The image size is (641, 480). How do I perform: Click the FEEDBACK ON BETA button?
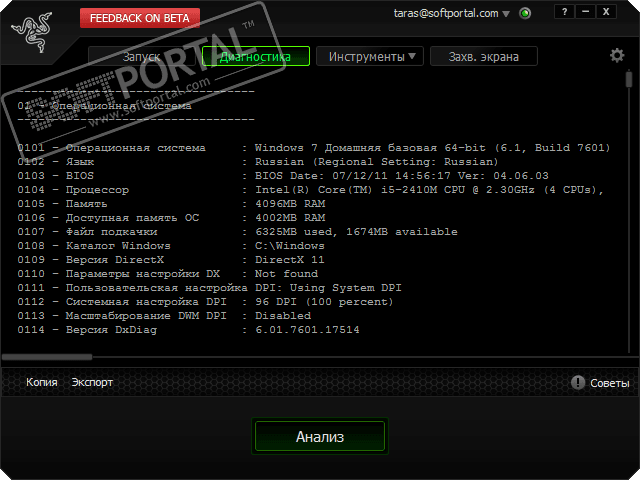pyautogui.click(x=140, y=18)
